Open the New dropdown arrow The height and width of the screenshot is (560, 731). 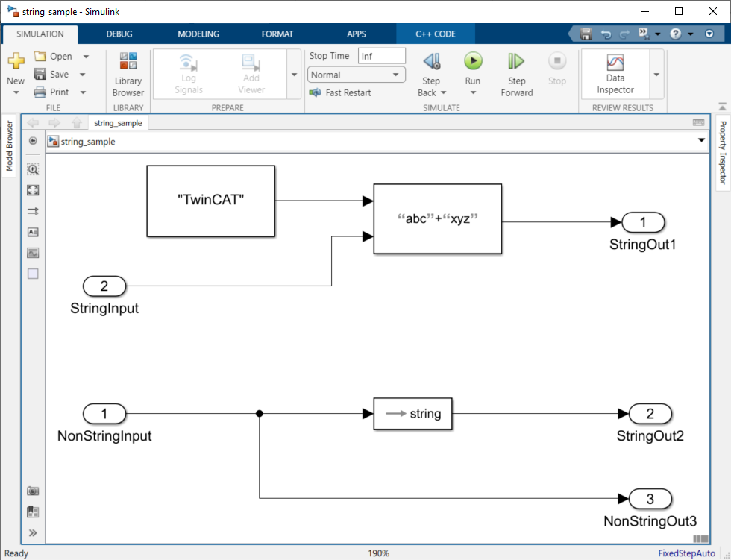pyautogui.click(x=16, y=92)
